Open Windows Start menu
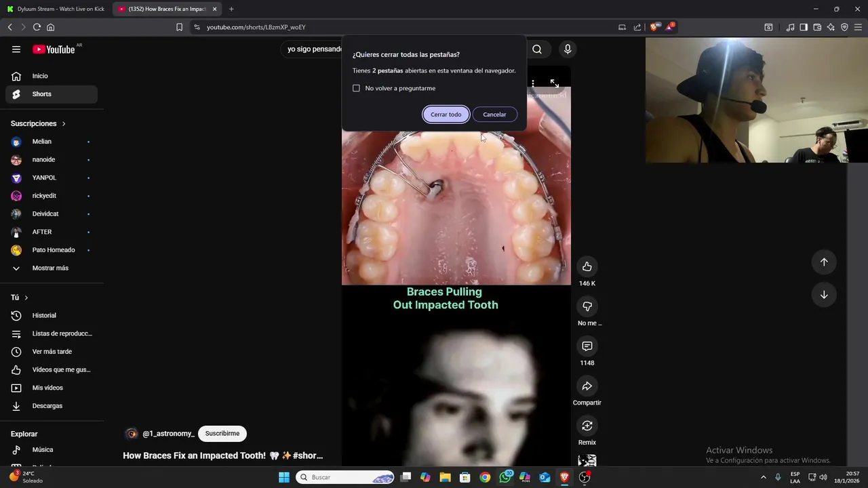Viewport: 868px width, 488px height. point(284,477)
